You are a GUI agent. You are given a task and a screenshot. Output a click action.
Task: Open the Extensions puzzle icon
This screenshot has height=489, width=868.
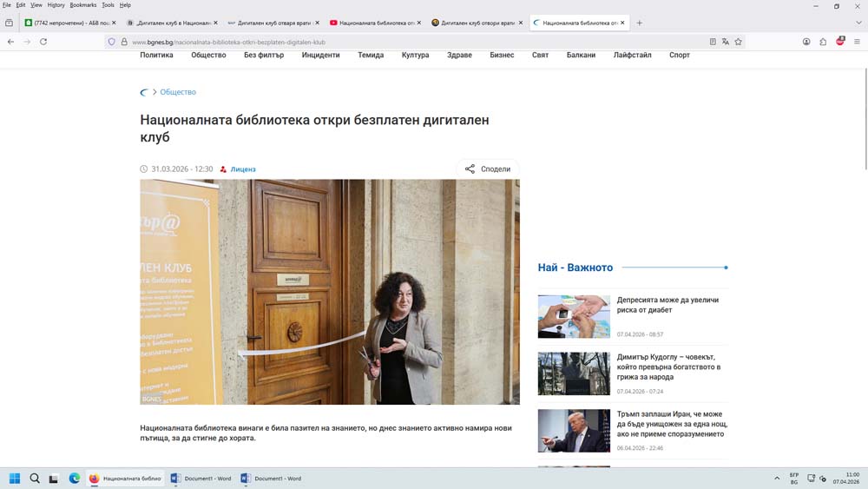[823, 42]
